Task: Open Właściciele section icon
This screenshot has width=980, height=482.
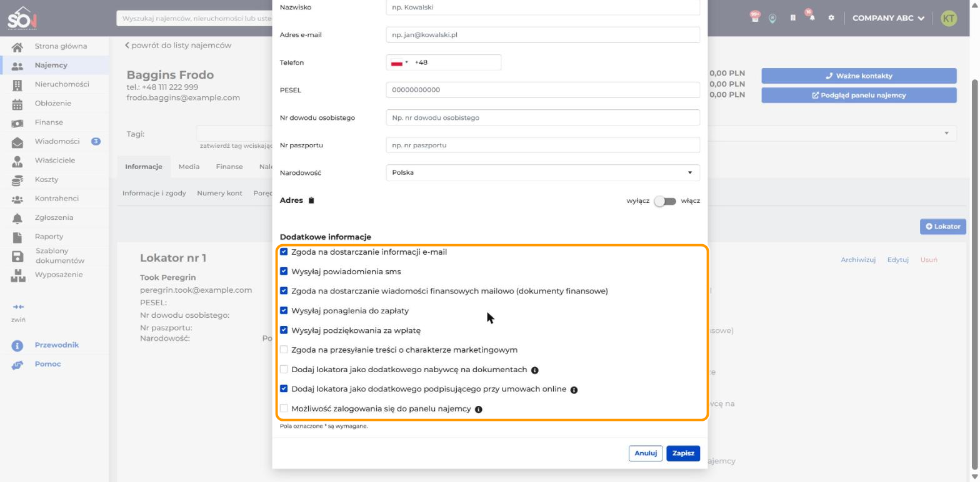Action: point(17,162)
